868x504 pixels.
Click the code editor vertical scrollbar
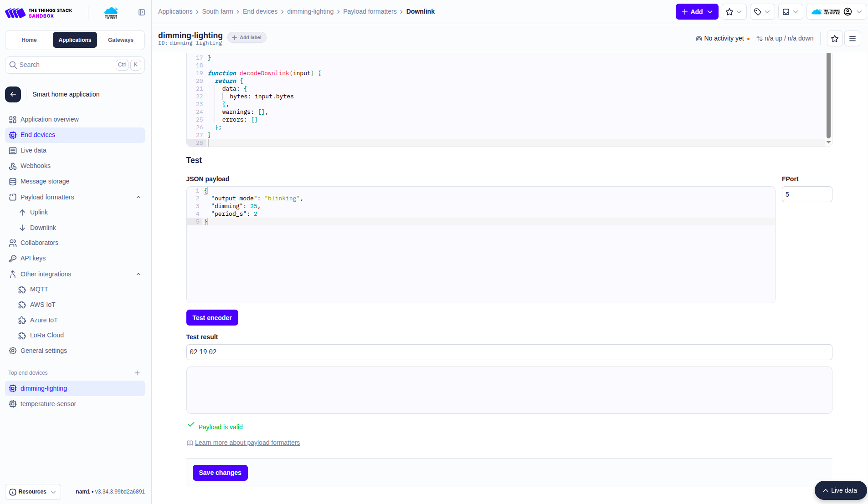tap(828, 96)
